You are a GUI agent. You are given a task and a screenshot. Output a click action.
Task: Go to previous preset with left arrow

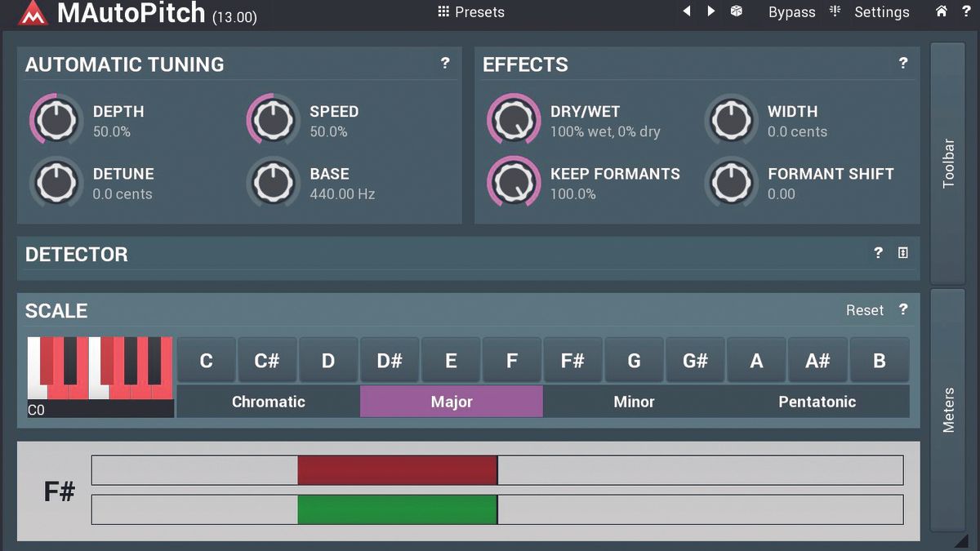click(687, 11)
